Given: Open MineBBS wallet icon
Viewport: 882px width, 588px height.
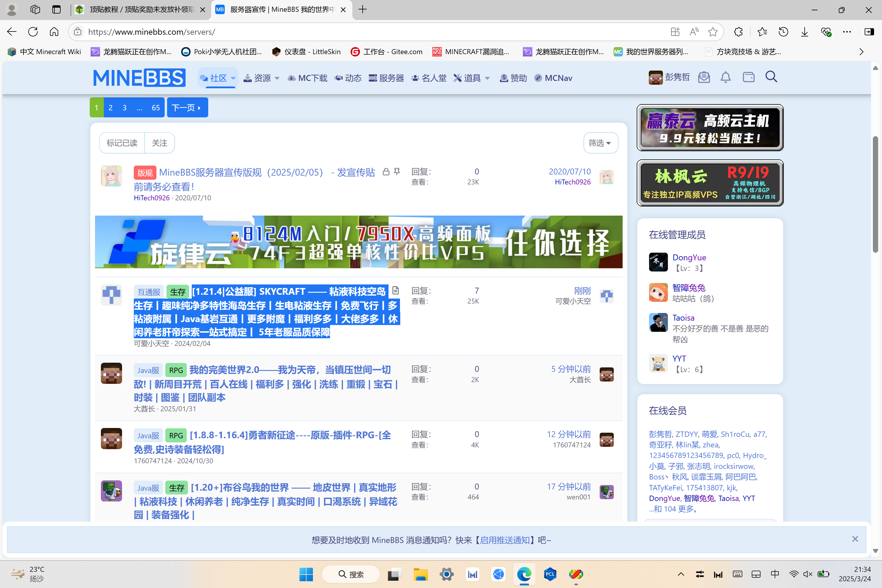Looking at the screenshot, I should coord(748,77).
